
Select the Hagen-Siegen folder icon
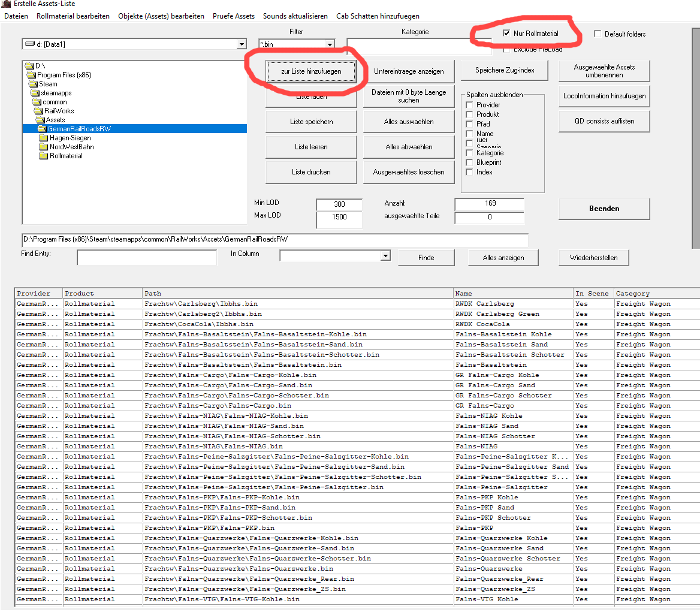43,138
